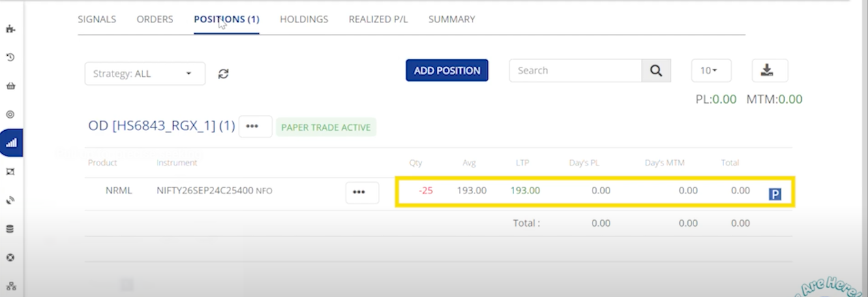Click the OD [HS6843_RGX_1] account link
Screen dimensions: 868x297
coord(161,126)
